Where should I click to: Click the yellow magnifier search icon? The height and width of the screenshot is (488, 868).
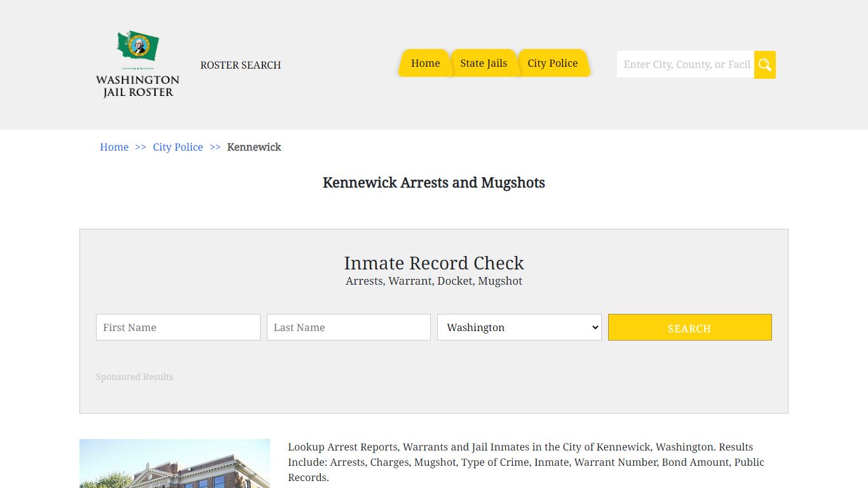tap(764, 65)
